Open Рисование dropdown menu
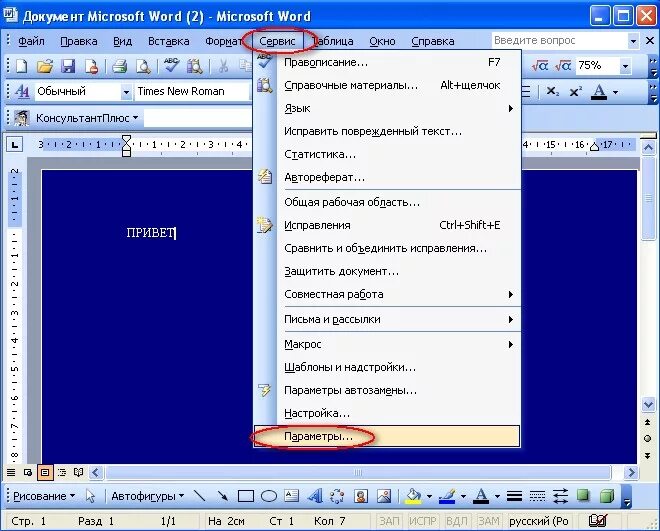660x531 pixels. click(44, 496)
